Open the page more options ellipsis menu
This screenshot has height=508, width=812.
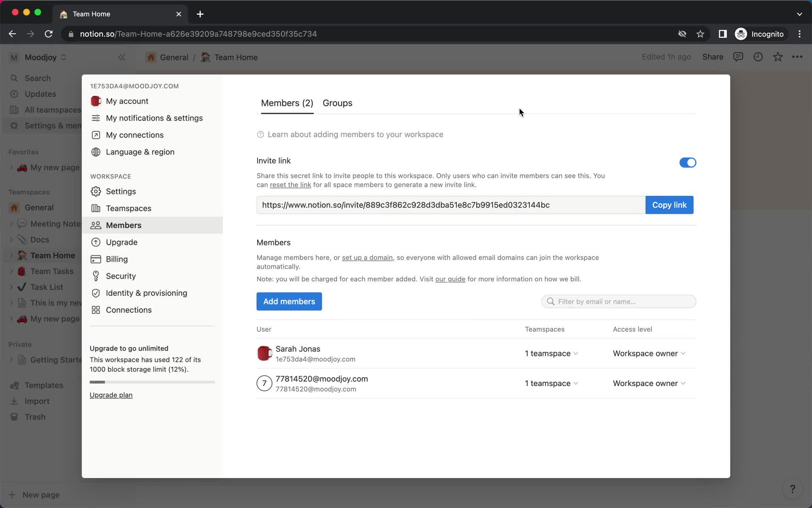point(797,57)
